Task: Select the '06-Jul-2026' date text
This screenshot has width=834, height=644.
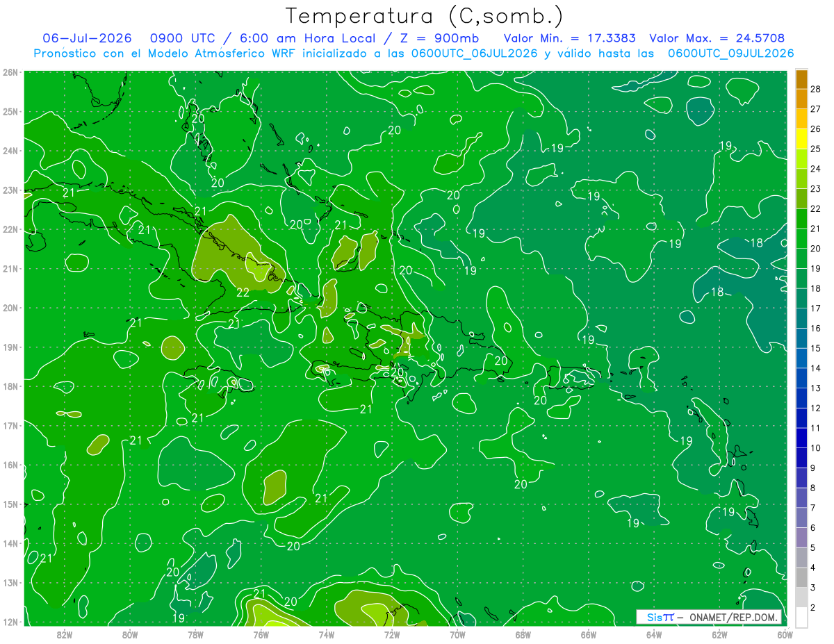Action: click(x=89, y=38)
